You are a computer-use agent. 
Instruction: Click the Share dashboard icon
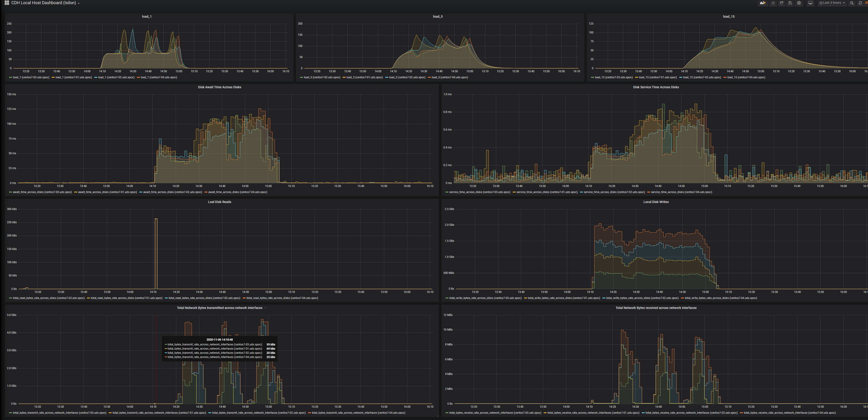pos(782,3)
